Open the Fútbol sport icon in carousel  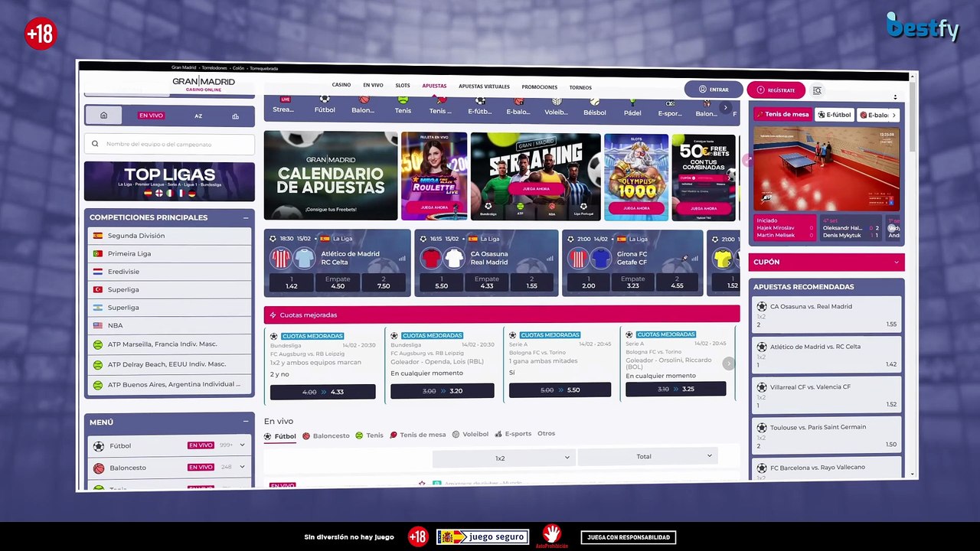(x=325, y=105)
